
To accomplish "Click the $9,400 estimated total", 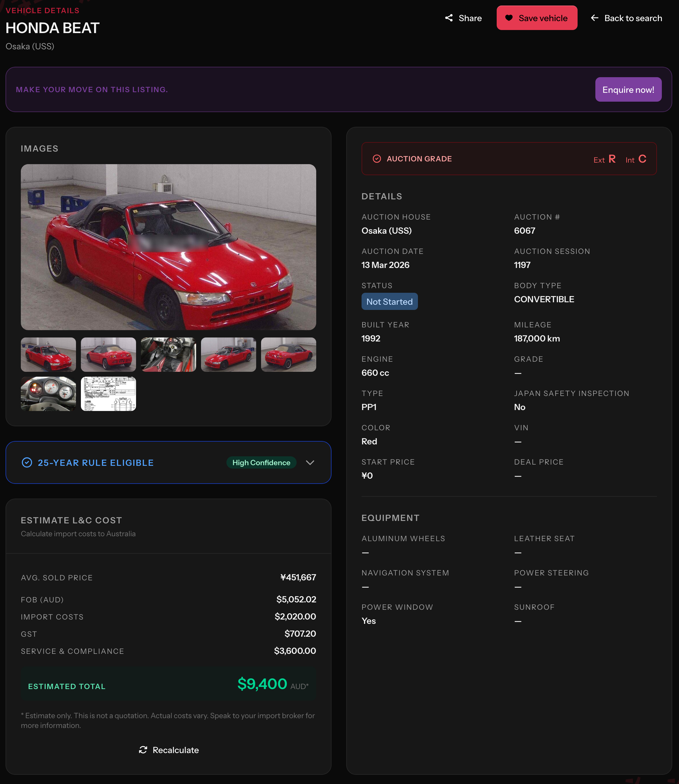I will click(x=262, y=684).
